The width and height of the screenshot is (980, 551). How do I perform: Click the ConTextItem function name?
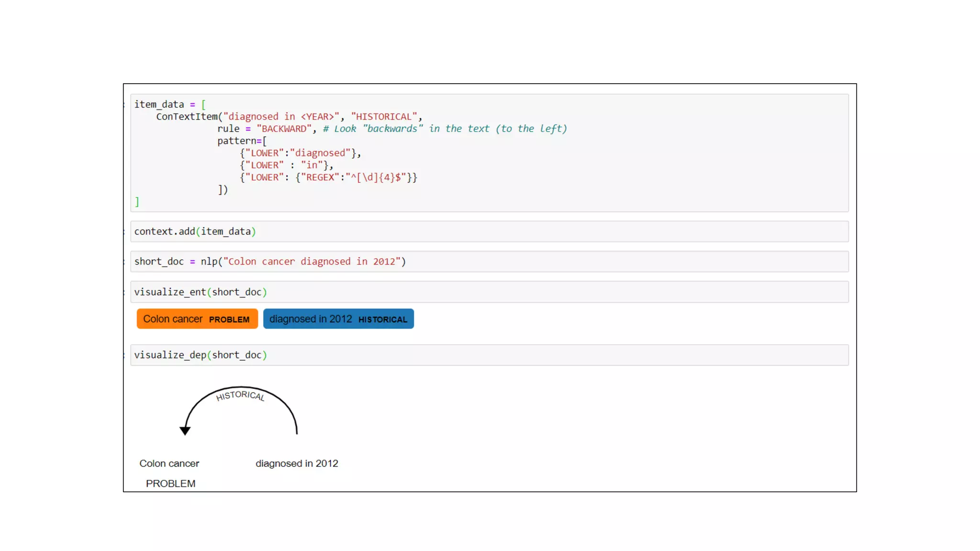187,117
